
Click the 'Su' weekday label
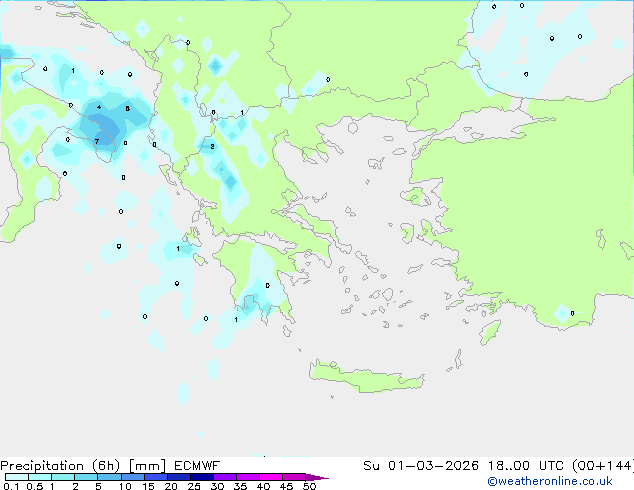371,466
